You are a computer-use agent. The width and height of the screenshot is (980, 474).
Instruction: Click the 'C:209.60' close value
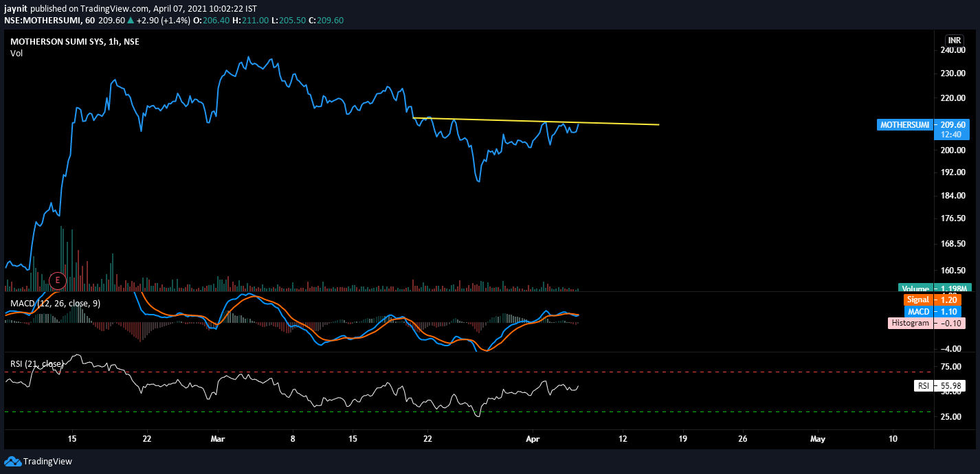(x=326, y=21)
